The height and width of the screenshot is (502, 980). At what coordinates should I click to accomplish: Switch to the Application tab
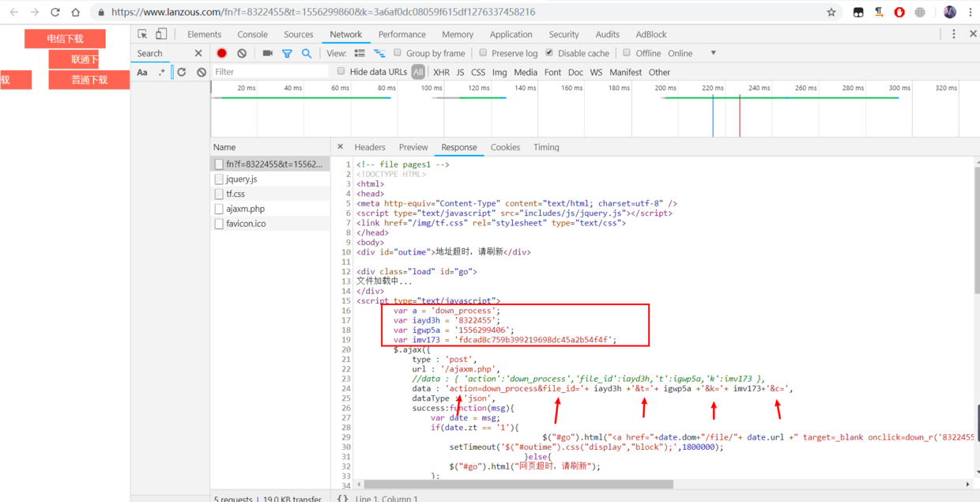tap(511, 34)
